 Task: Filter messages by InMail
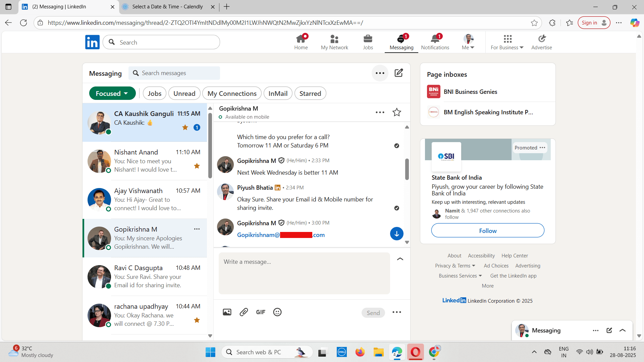click(278, 94)
